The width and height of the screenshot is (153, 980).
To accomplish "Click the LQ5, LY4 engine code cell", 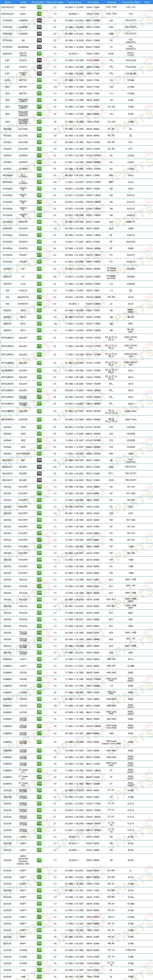I will pos(131,7).
